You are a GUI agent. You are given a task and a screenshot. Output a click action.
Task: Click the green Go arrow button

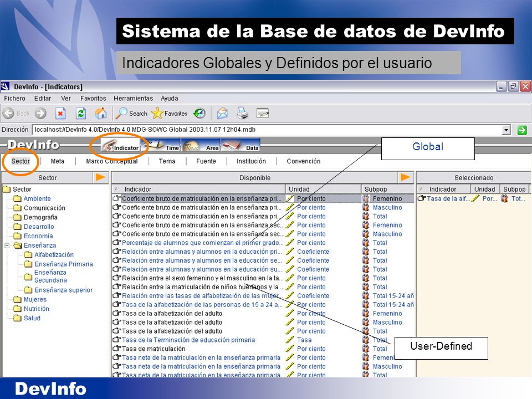(x=522, y=130)
